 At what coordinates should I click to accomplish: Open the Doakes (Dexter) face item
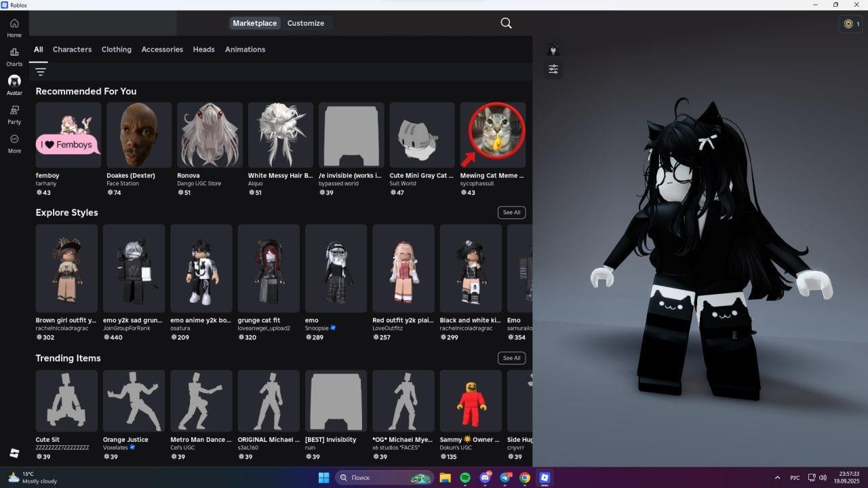[x=139, y=135]
